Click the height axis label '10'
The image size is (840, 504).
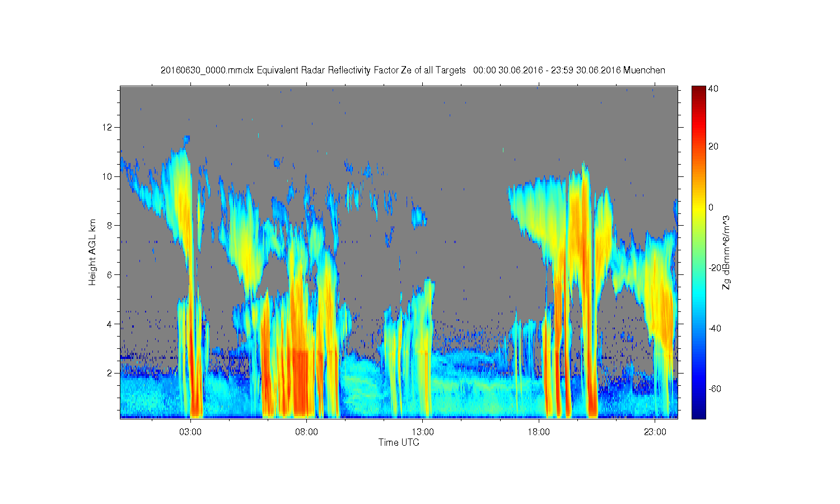[108, 176]
